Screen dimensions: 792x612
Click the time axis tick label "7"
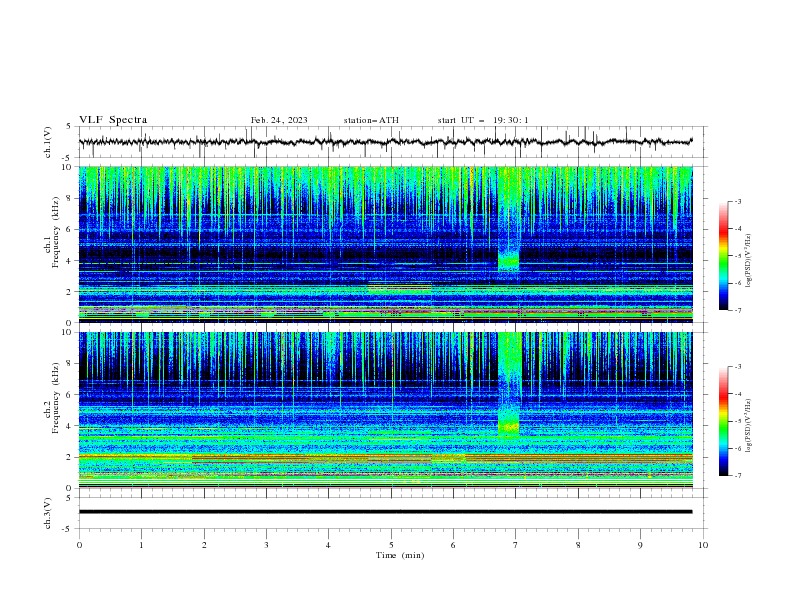(516, 545)
